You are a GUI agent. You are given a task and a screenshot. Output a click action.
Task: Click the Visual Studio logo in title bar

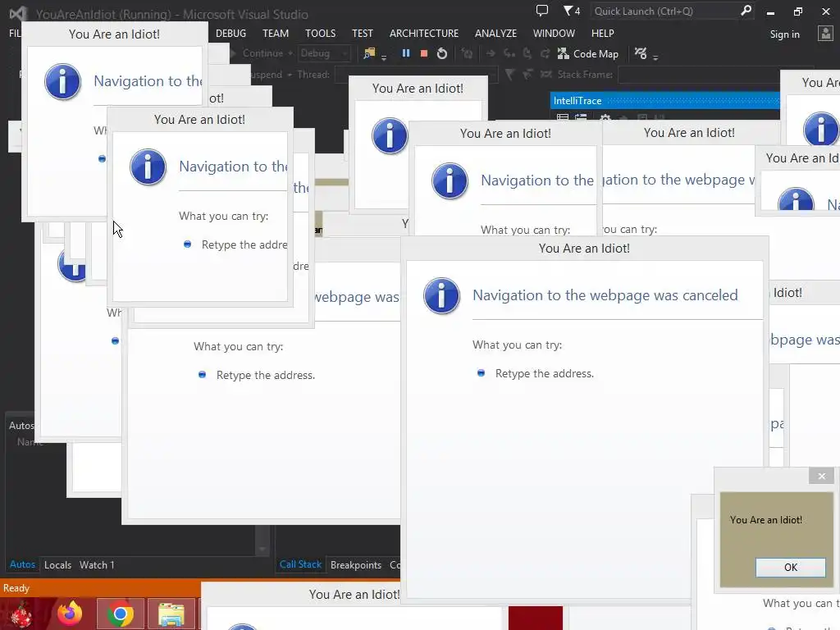18,13
